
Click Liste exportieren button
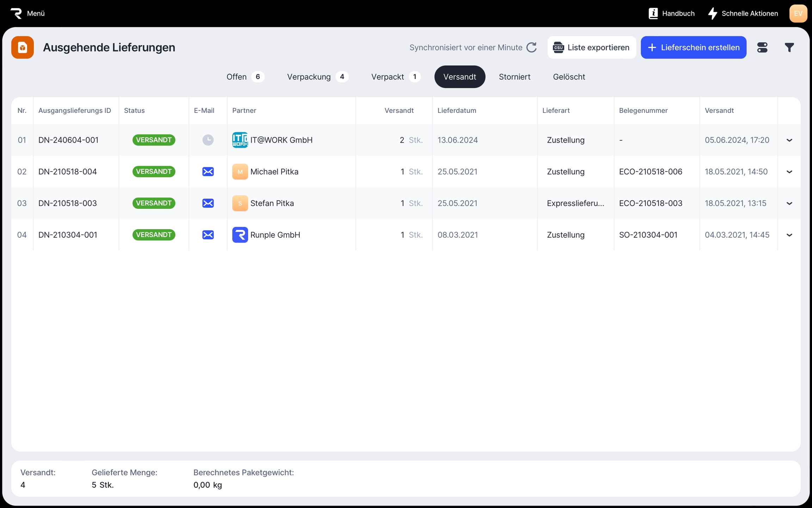[x=591, y=47]
